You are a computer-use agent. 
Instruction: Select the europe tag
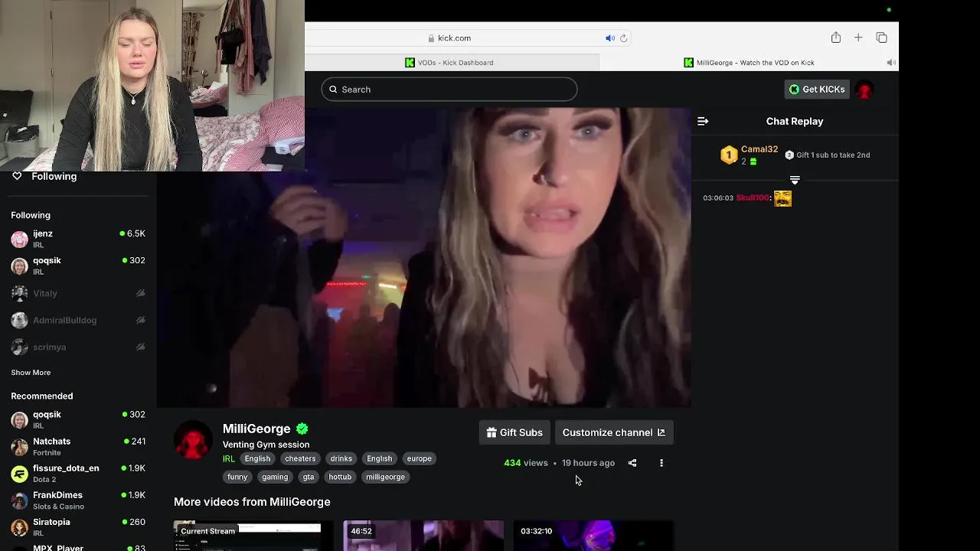[x=420, y=458]
